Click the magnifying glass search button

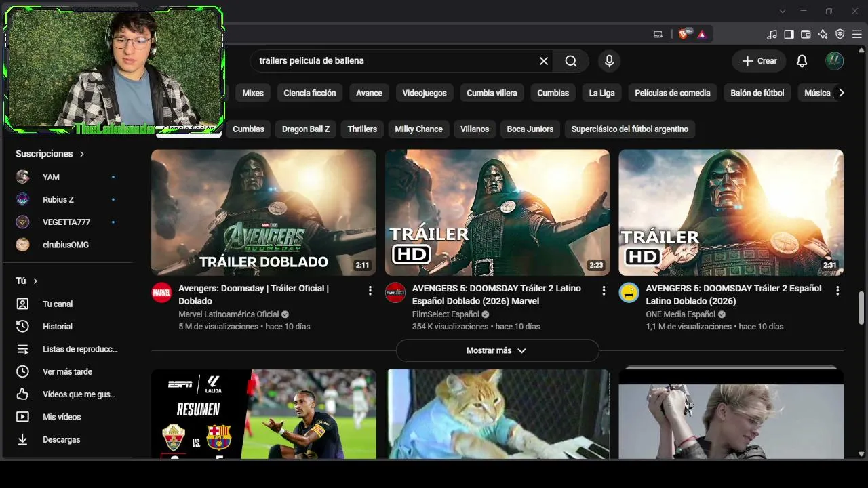coord(571,61)
